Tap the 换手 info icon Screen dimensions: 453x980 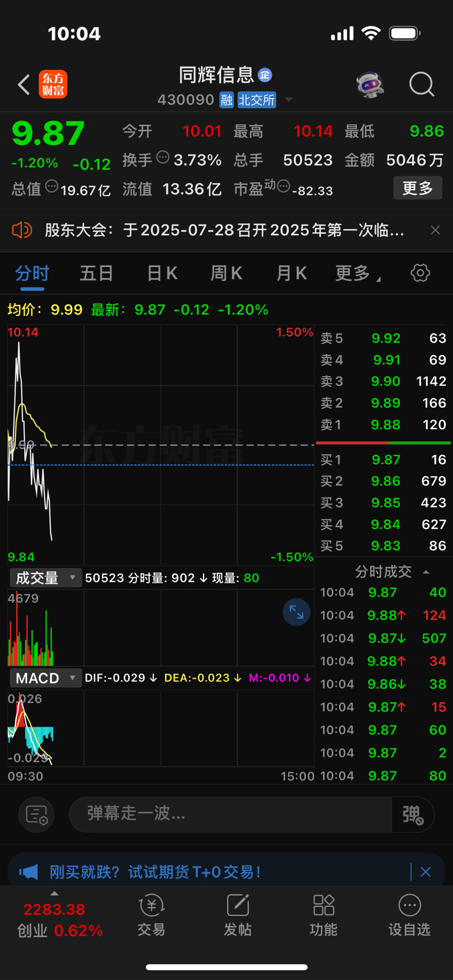pyautogui.click(x=163, y=157)
